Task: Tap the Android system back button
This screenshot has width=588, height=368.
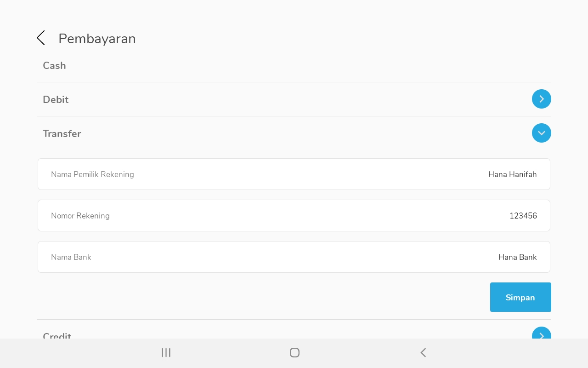Action: [x=423, y=353]
